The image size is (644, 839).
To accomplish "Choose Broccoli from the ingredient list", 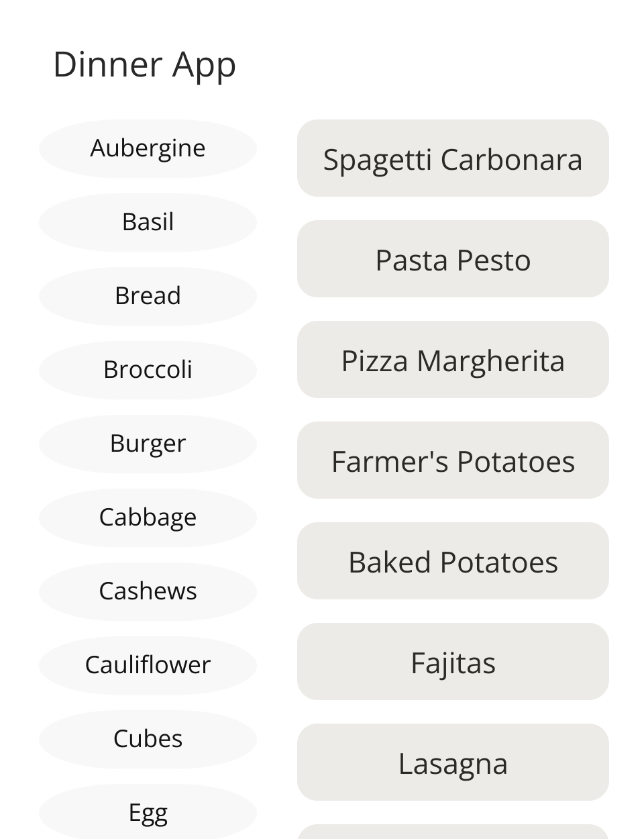I will point(148,370).
